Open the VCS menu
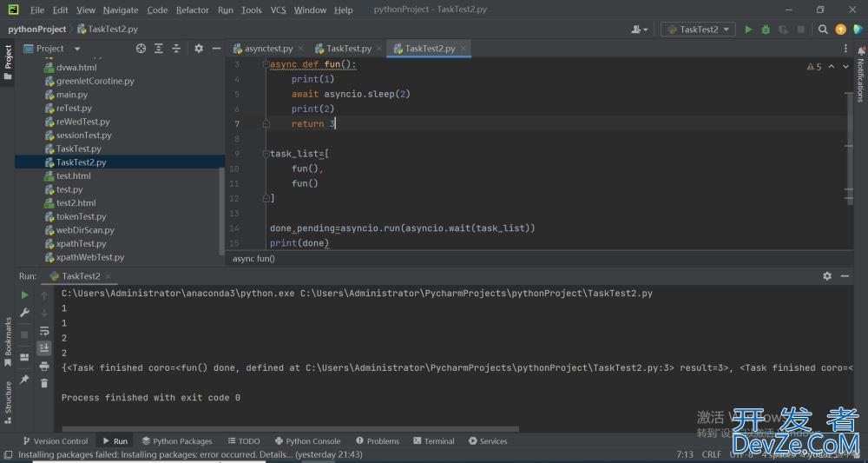The width and height of the screenshot is (868, 463). tap(278, 10)
